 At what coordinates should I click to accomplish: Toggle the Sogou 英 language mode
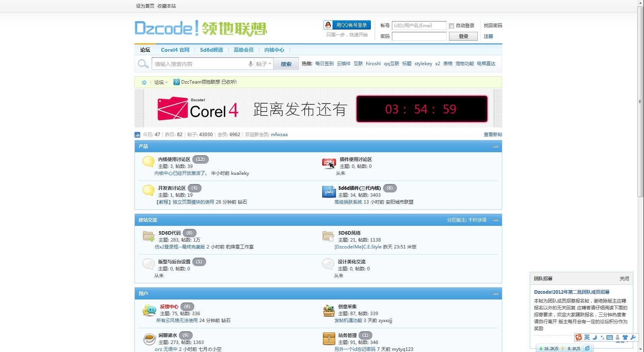point(587,337)
